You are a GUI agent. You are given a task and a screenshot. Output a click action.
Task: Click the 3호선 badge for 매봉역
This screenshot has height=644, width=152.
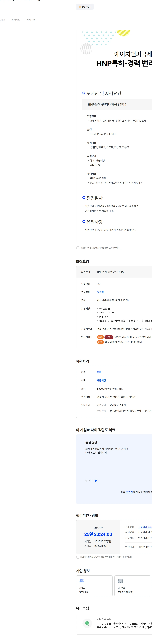[100, 342]
